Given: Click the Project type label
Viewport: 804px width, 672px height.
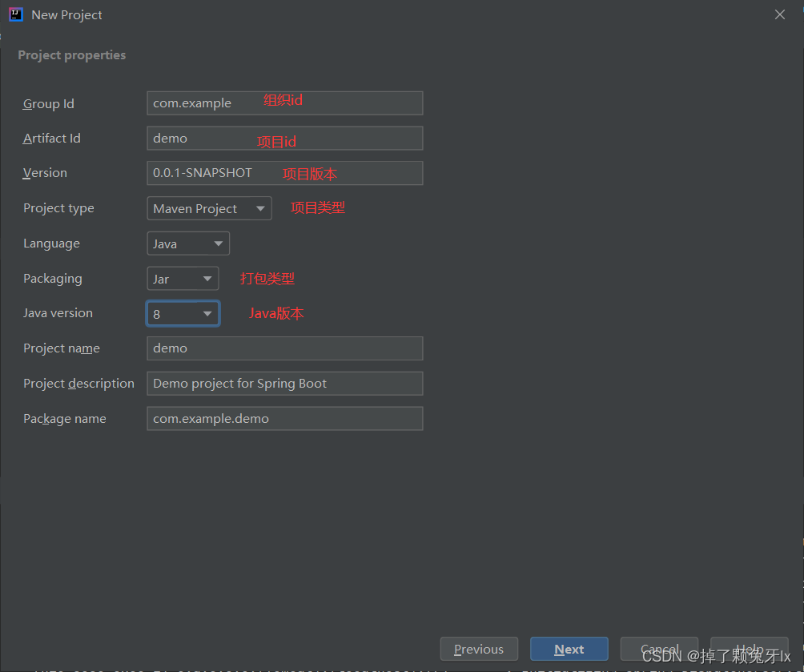Looking at the screenshot, I should point(59,208).
